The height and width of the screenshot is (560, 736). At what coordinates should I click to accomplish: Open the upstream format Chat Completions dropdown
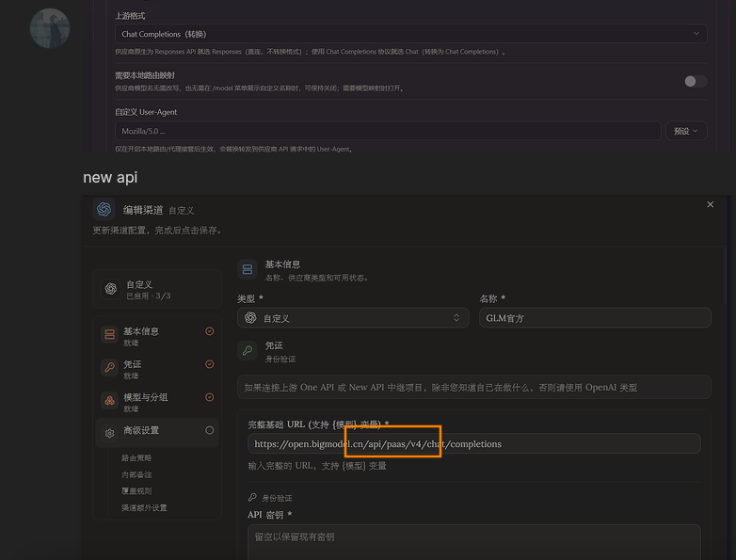[410, 34]
